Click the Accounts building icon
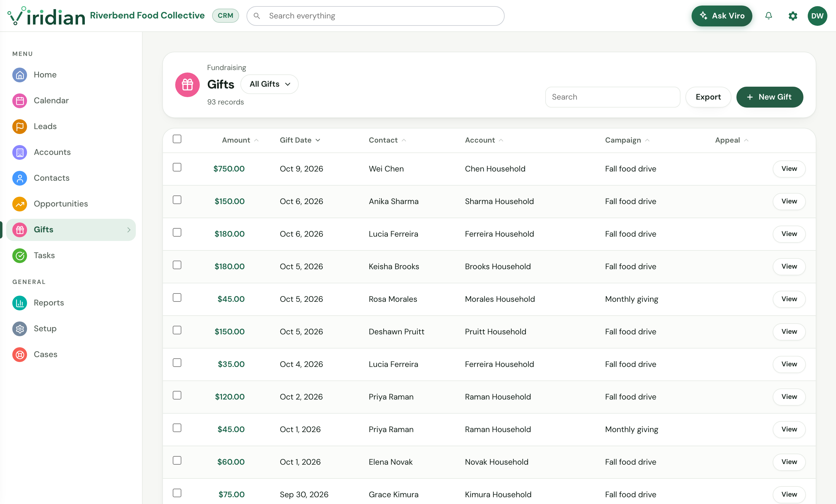 (x=20, y=152)
